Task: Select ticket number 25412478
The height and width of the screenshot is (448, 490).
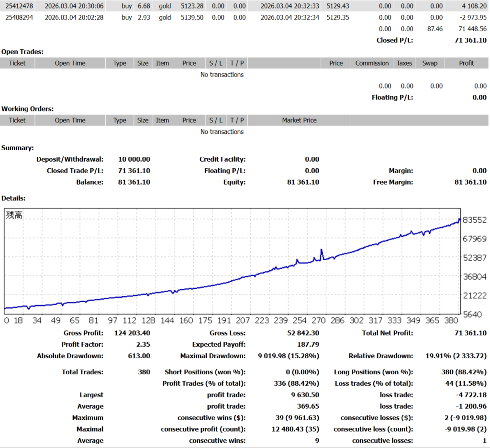Action: tap(20, 6)
